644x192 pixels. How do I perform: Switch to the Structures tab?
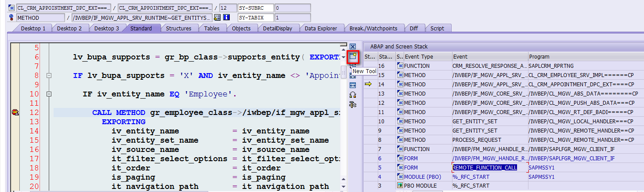(178, 29)
